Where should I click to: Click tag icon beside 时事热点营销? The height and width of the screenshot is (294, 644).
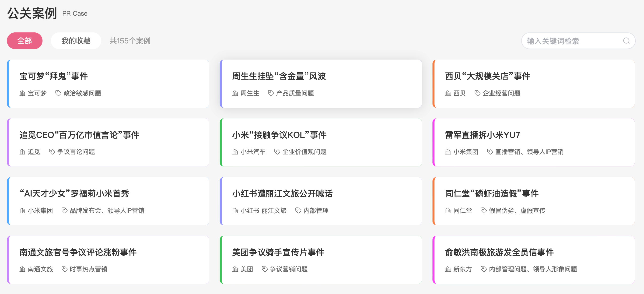[x=64, y=269]
